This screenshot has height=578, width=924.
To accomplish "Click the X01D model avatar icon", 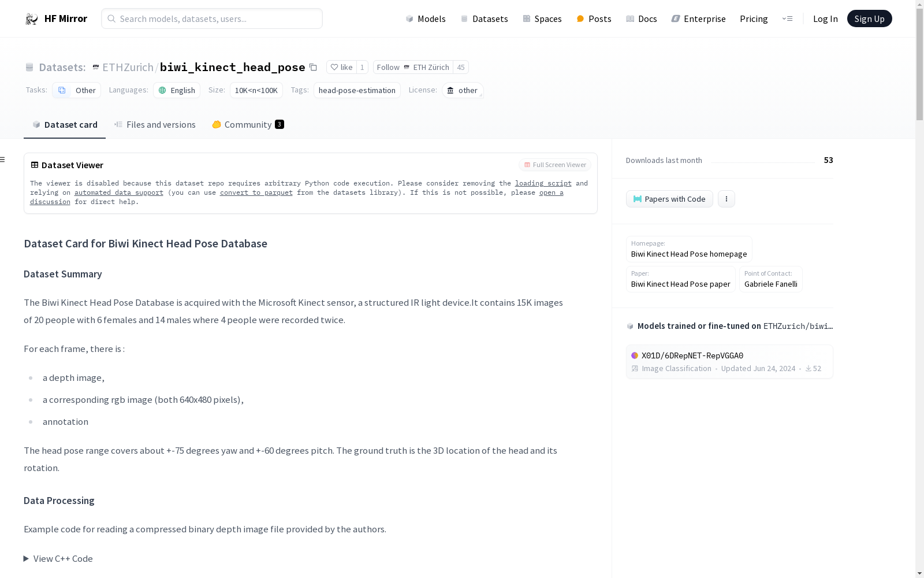I will click(x=635, y=355).
